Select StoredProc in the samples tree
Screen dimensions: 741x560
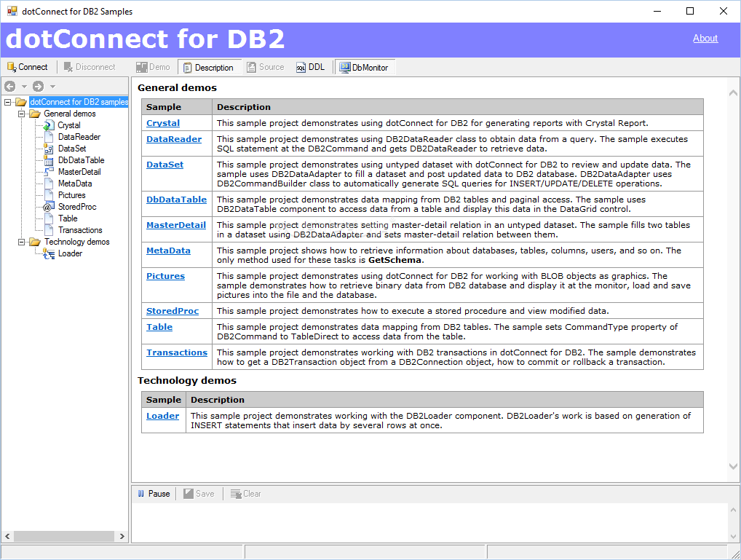pos(77,207)
